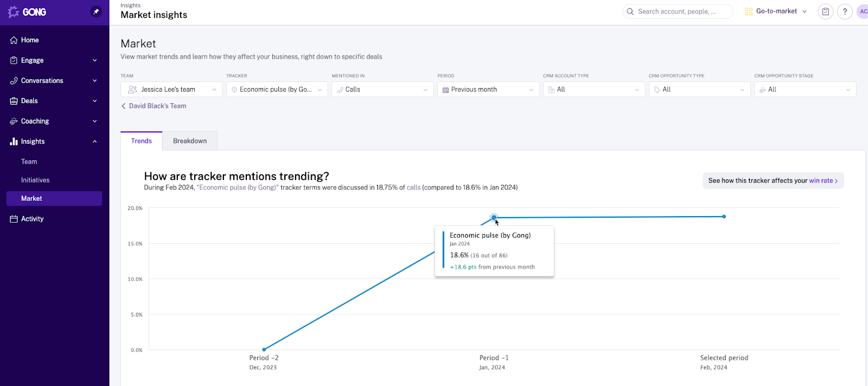This screenshot has height=386, width=868.
Task: Click See how this tracker affects win rate
Action: pyautogui.click(x=773, y=181)
